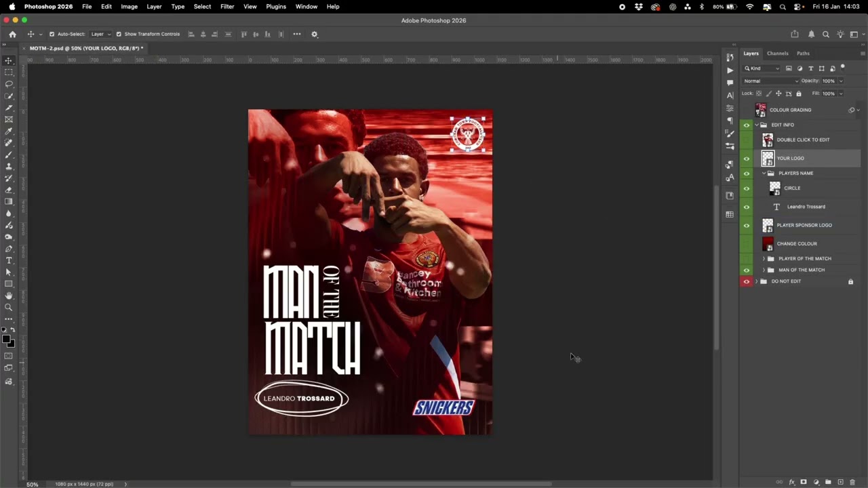Hide the PLAYER SPONSOR LOGO layer
Image resolution: width=868 pixels, height=488 pixels.
pos(747,225)
